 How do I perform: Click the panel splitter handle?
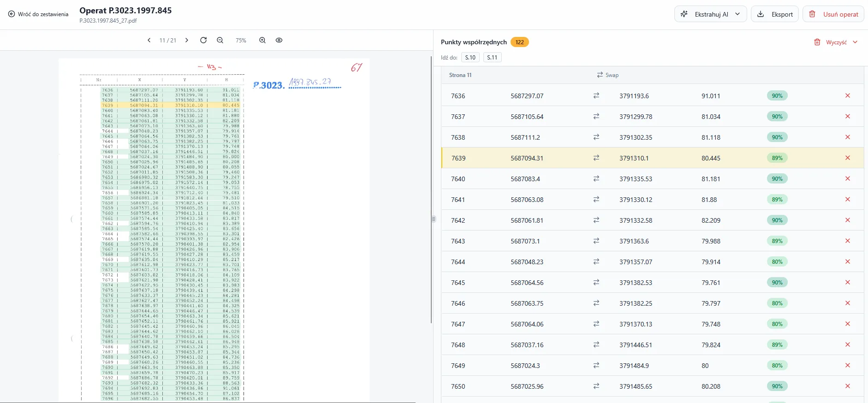pyautogui.click(x=434, y=219)
